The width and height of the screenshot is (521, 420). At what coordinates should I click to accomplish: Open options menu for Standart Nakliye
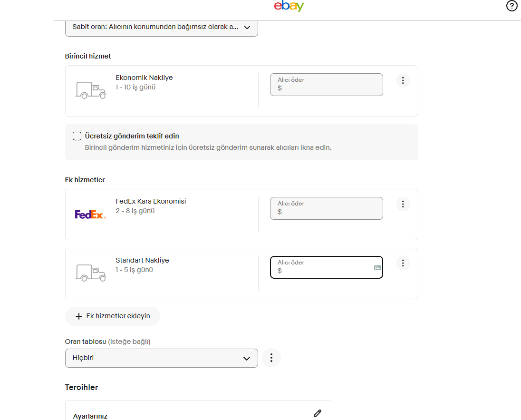(403, 263)
